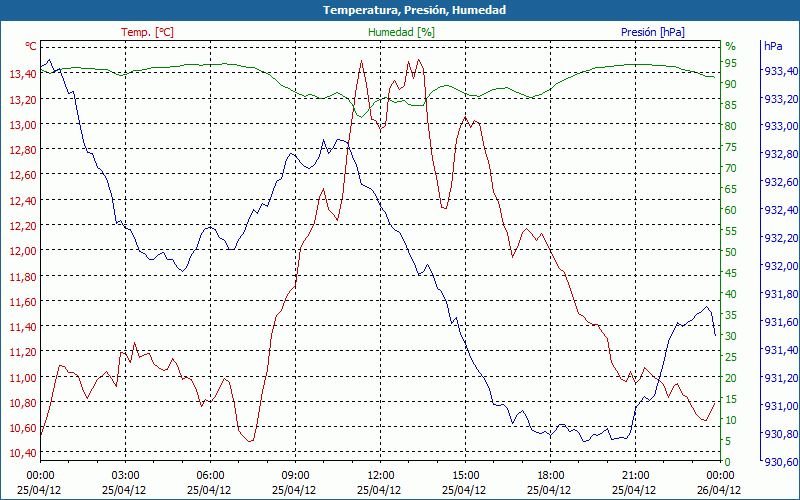Click the '11,00' temperature tick value
800x500 pixels.
[x=22, y=378]
